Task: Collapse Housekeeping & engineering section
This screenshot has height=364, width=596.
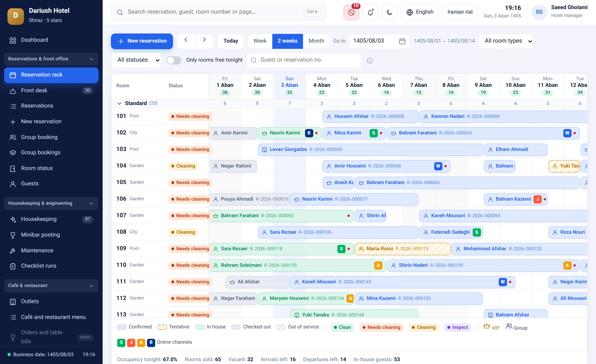Action: coord(51,203)
